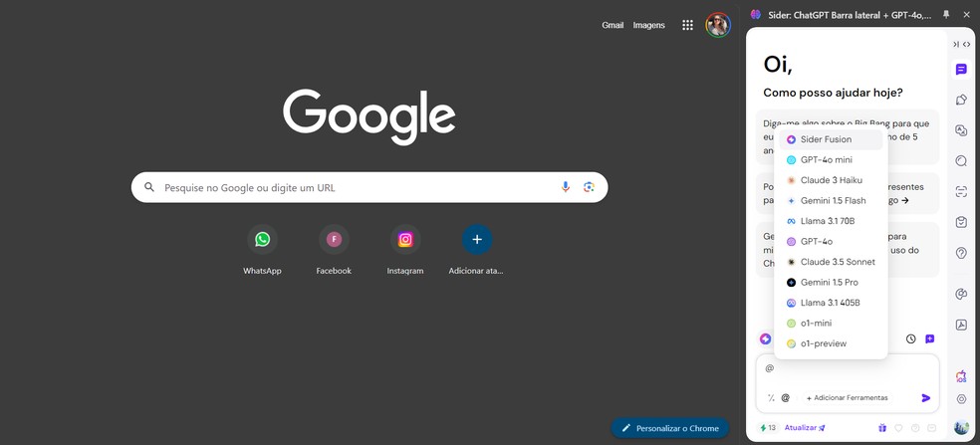Toggle the model selector dropdown icon
This screenshot has height=445, width=980.
pos(765,338)
